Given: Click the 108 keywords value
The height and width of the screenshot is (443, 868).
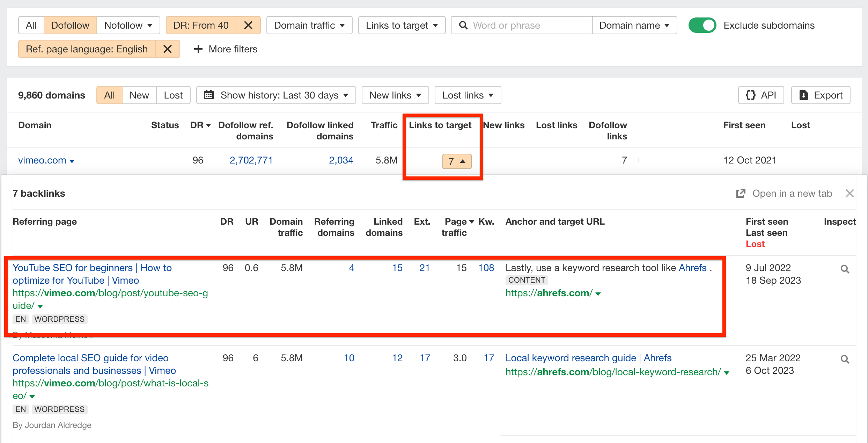Looking at the screenshot, I should [486, 268].
